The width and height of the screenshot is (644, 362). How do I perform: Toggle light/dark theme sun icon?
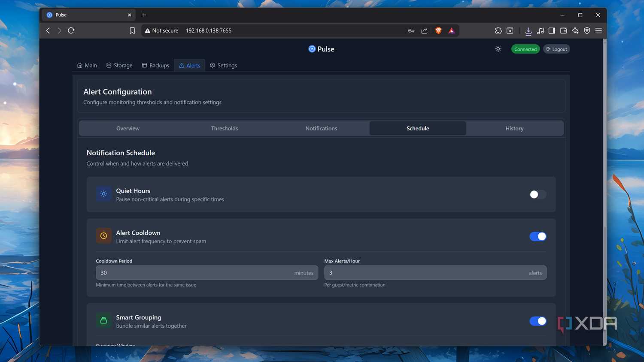coord(498,49)
